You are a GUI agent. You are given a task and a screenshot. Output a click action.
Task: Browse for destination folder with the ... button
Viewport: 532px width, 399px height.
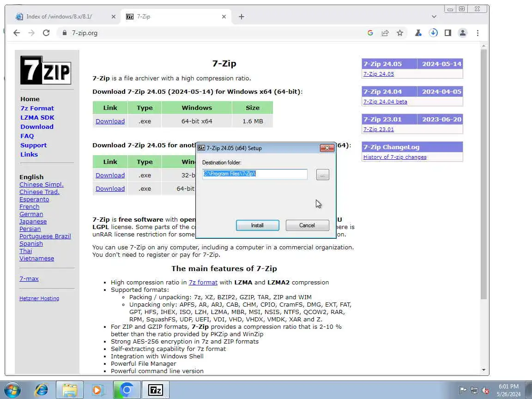coord(322,175)
